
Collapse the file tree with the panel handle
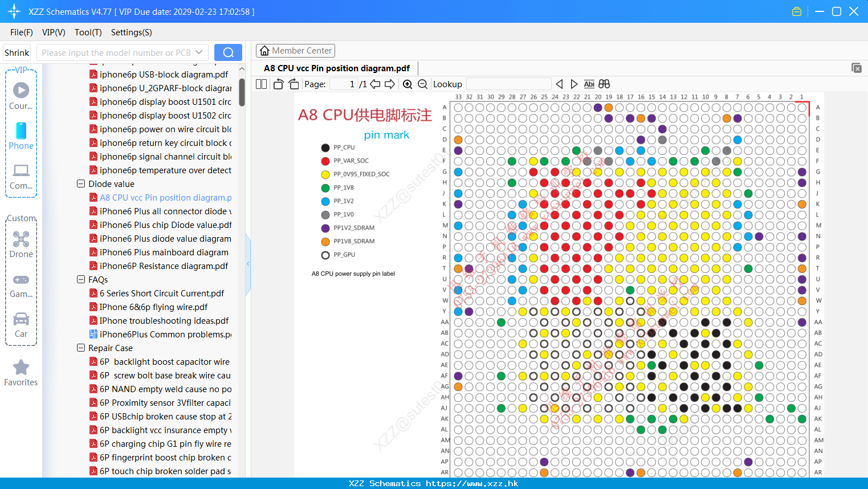pos(248,263)
